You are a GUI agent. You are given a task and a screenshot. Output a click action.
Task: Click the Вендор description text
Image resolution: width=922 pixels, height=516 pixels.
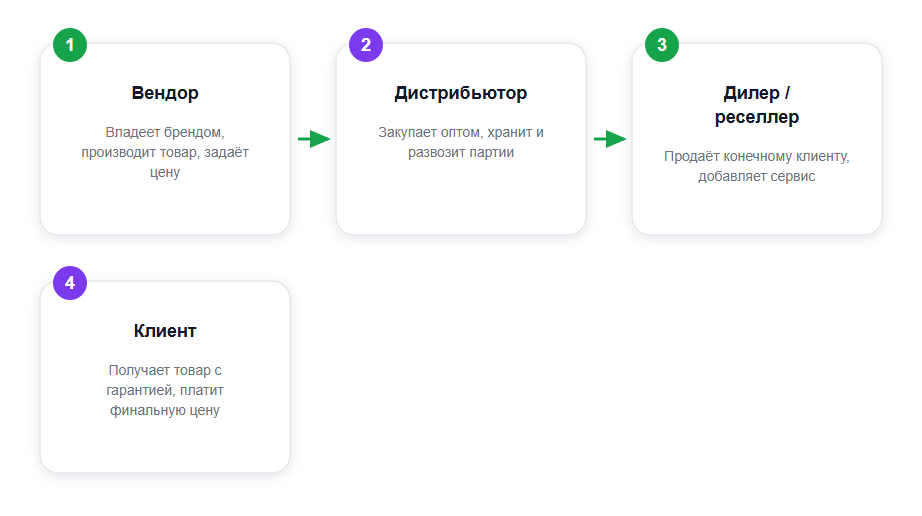(x=165, y=152)
